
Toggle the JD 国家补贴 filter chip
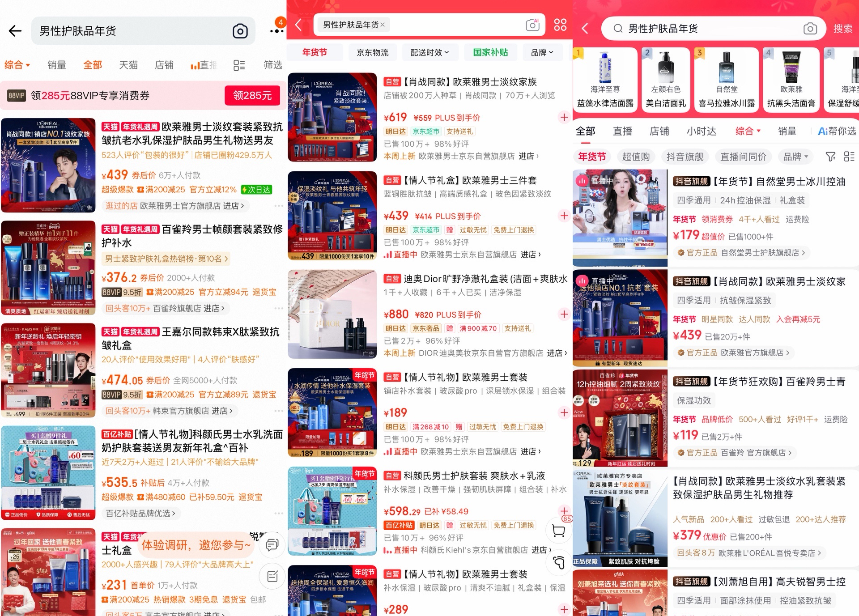coord(490,52)
